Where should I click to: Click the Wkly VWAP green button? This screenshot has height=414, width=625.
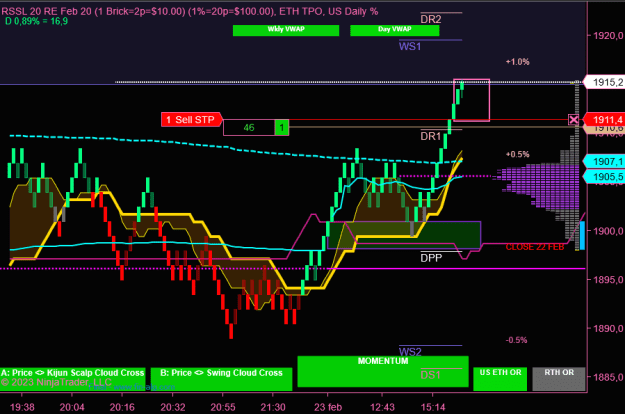click(x=286, y=30)
